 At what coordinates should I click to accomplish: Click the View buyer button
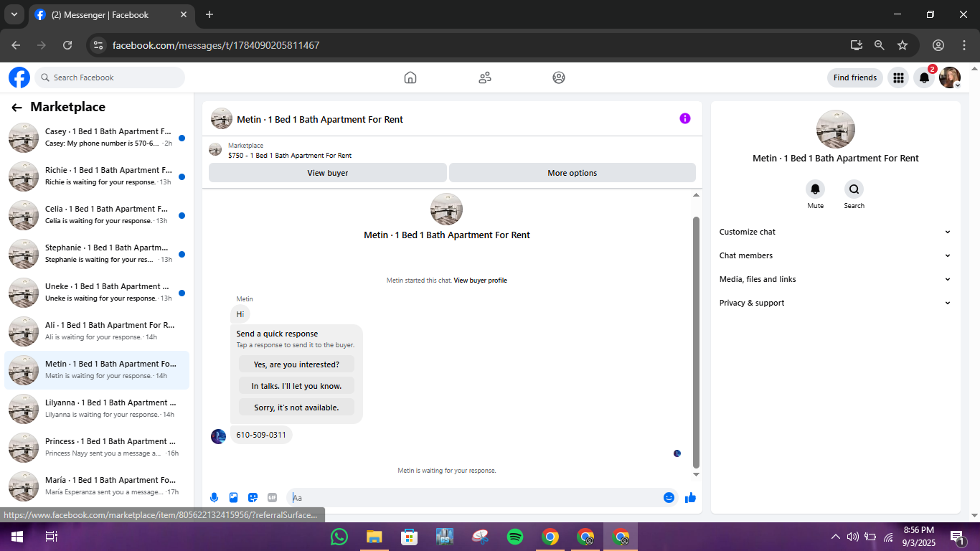[328, 173]
